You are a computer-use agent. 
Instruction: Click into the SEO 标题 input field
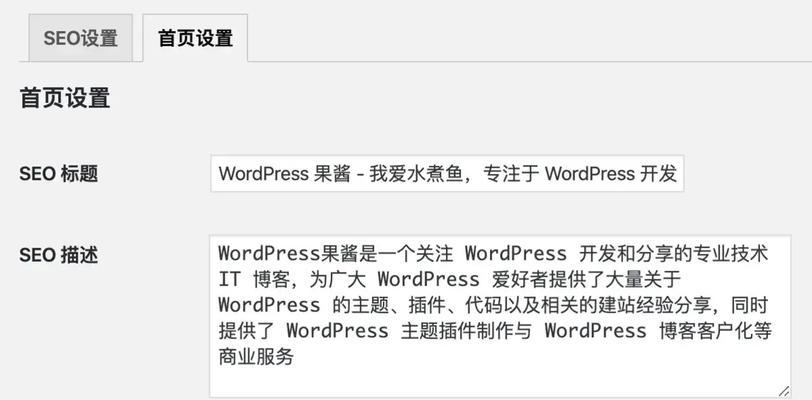click(447, 174)
